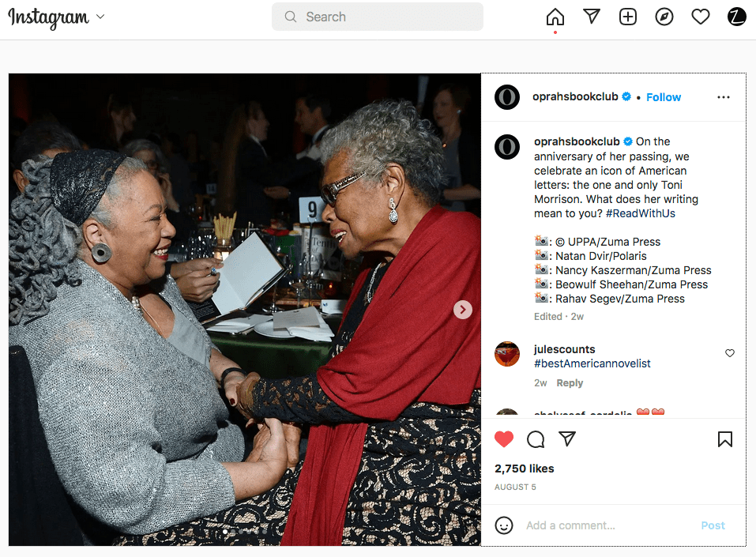The height and width of the screenshot is (557, 756).
Task: Open Explore compass icon
Action: [x=664, y=17]
